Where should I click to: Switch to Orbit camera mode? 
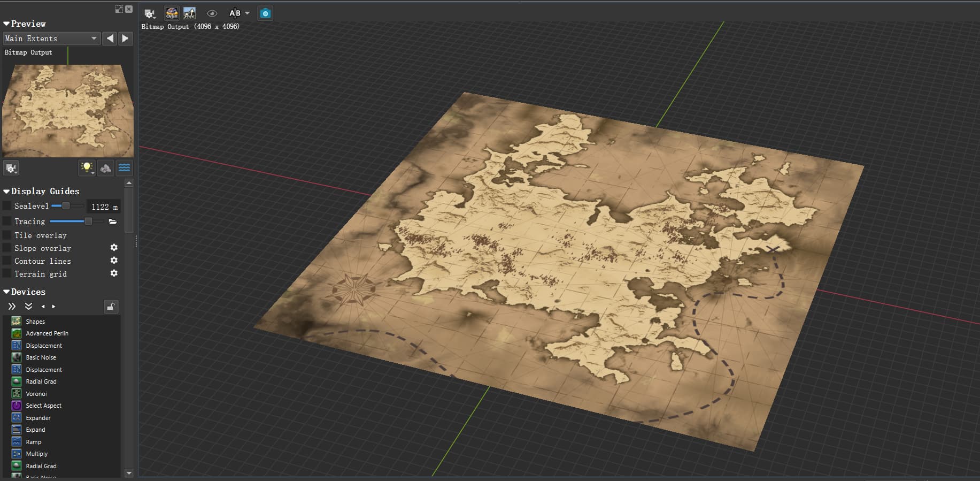(x=172, y=13)
